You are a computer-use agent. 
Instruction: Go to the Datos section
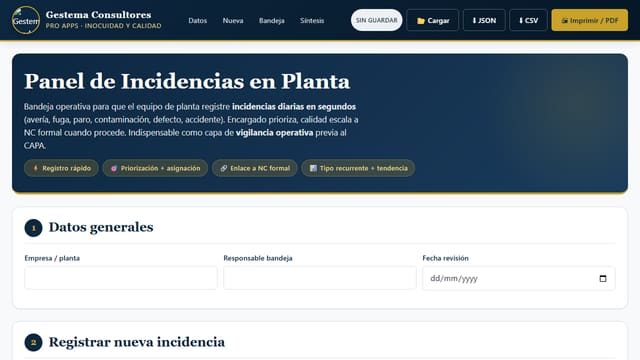[198, 20]
